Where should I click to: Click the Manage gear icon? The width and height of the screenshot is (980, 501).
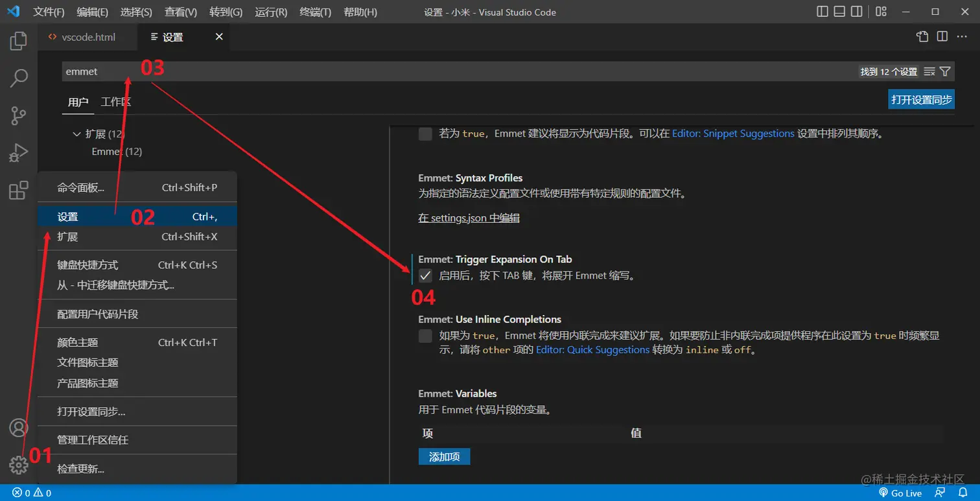(19, 464)
